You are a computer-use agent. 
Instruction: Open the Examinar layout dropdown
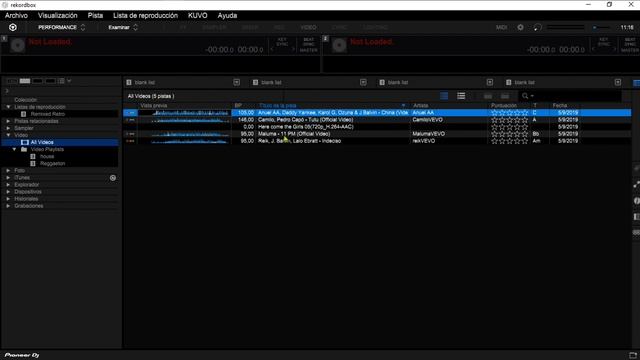(123, 27)
